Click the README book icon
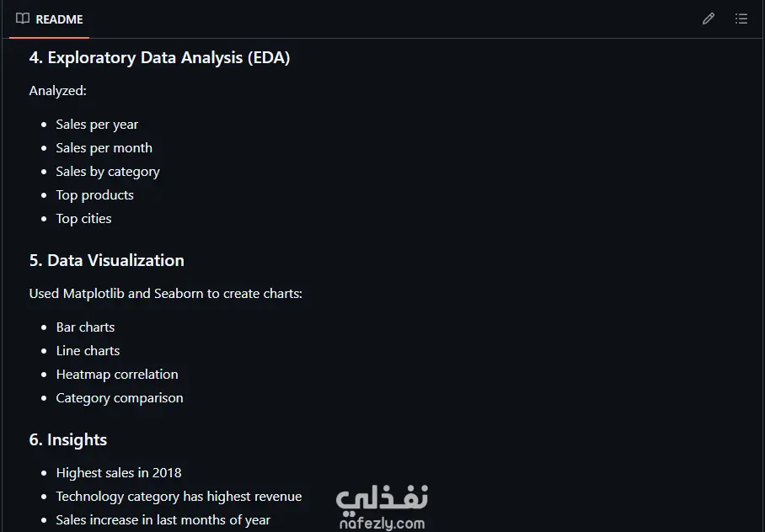 coord(23,19)
